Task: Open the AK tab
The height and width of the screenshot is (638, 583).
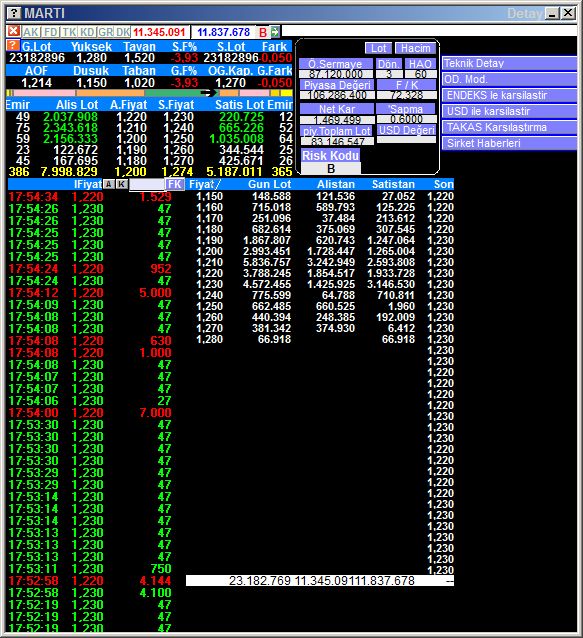Action: (x=31, y=32)
